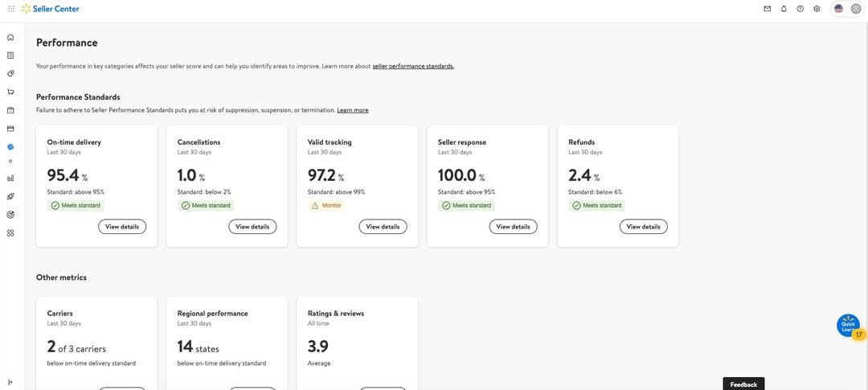Click the Walmart Seller Center logo
Screen dimensions: 868x390
(51, 9)
